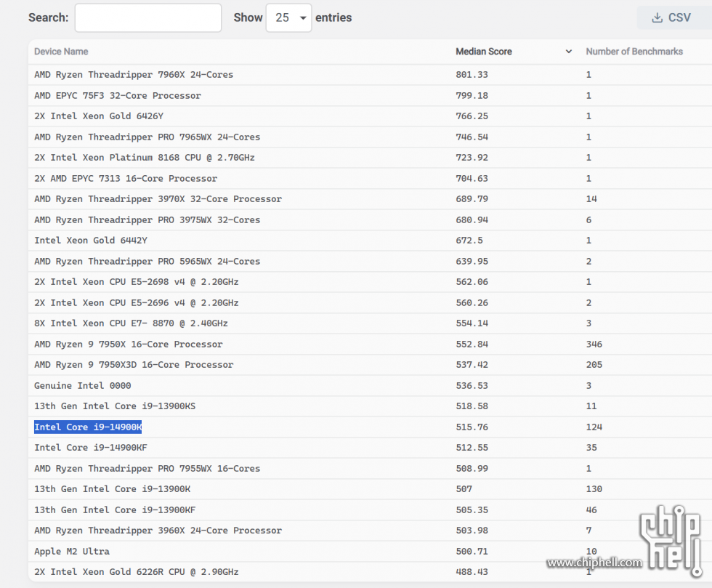Click benchmark count 346
Screen dimensions: 712x588
[594, 344]
